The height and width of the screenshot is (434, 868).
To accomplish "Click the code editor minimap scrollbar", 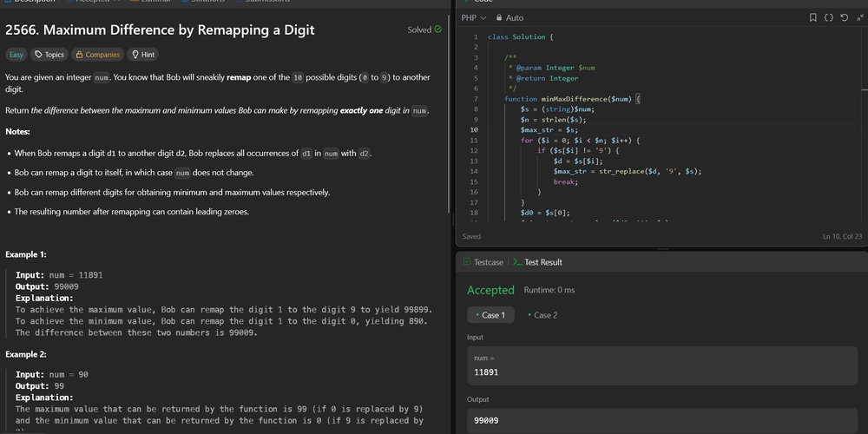I will click(865, 124).
